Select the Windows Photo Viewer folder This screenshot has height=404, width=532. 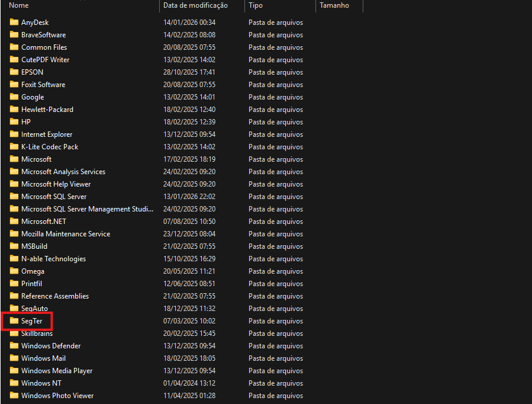[57, 396]
